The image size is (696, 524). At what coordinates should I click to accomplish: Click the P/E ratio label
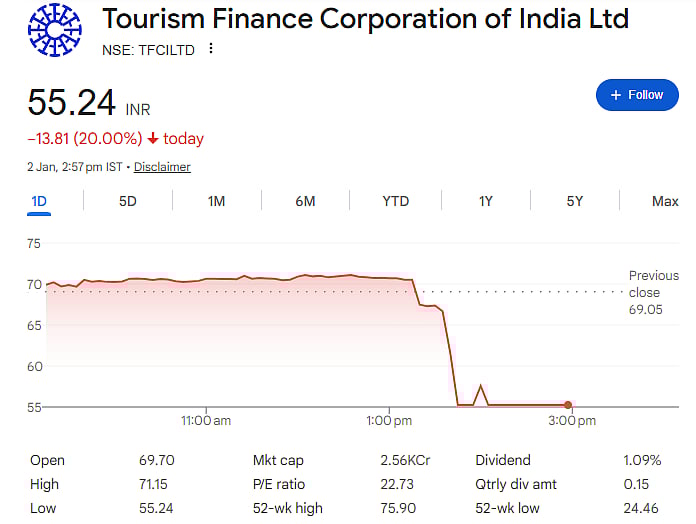277,484
